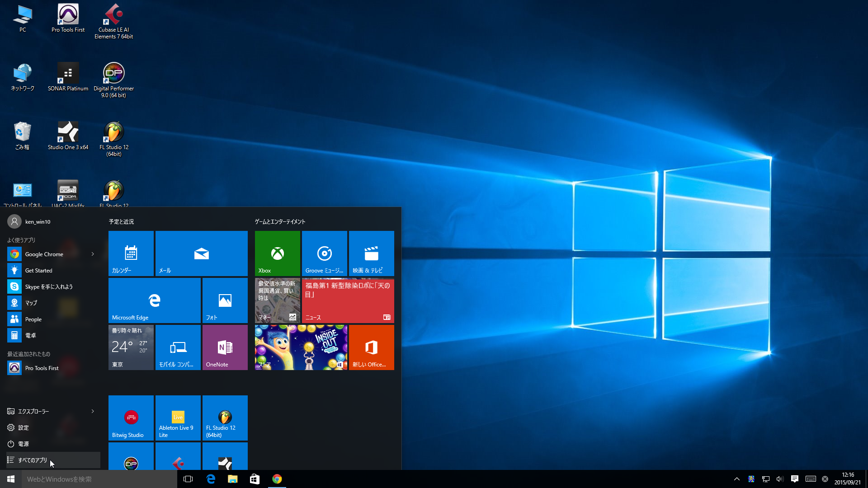This screenshot has height=488, width=868.
Task: Select SONAR Platinum desktop icon
Action: coord(68,77)
